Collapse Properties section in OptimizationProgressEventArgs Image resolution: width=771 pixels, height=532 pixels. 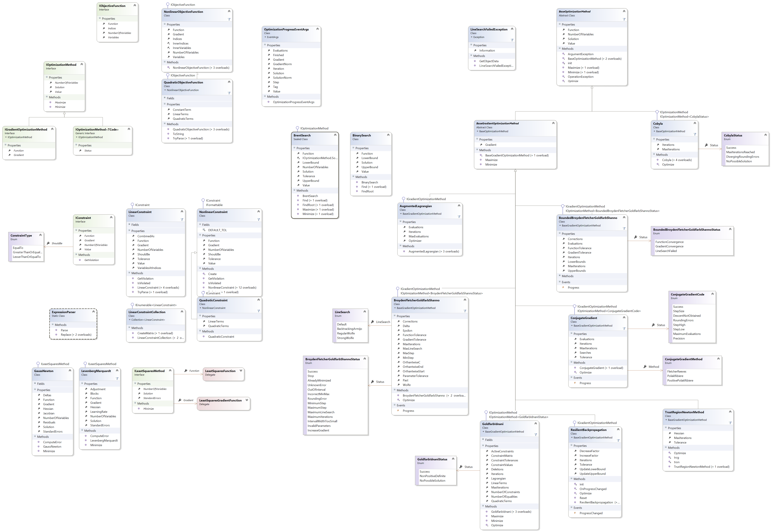coord(265,45)
